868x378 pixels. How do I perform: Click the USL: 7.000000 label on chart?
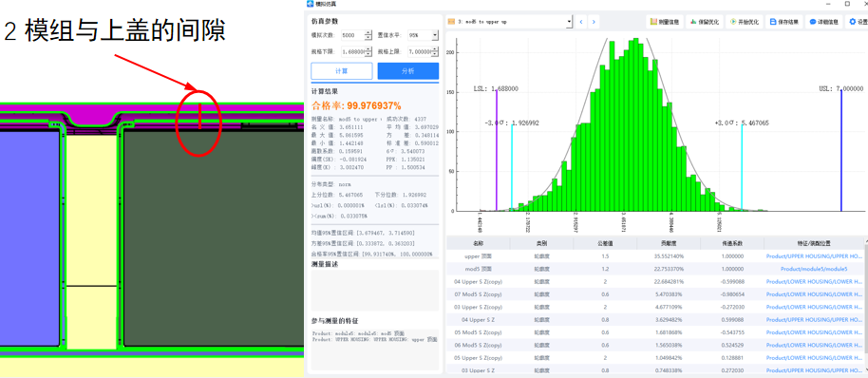[840, 88]
